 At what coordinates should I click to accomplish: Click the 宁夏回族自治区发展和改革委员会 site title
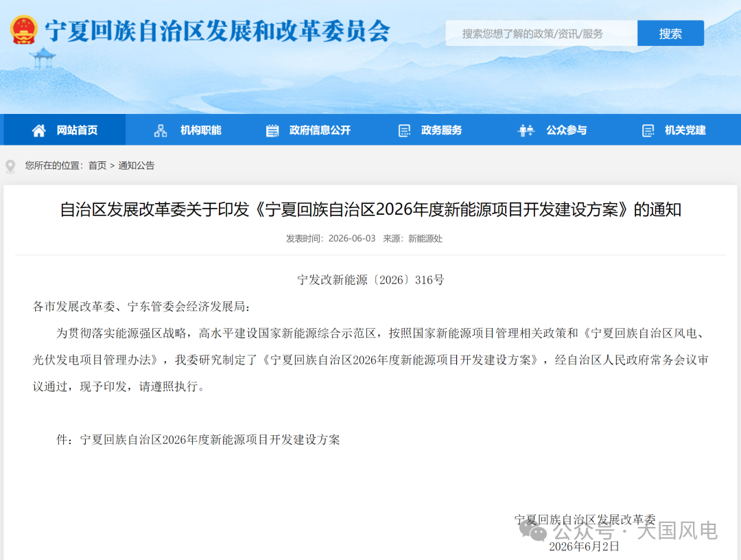[x=218, y=31]
